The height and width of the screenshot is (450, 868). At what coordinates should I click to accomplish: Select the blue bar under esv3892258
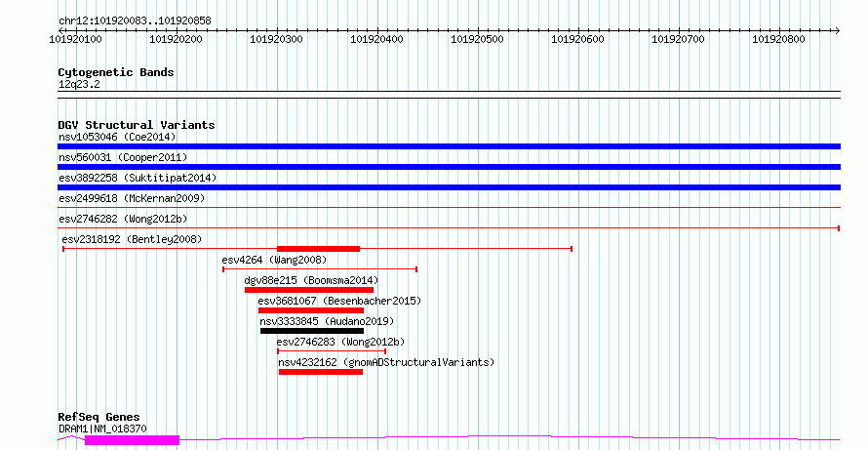coord(449,187)
